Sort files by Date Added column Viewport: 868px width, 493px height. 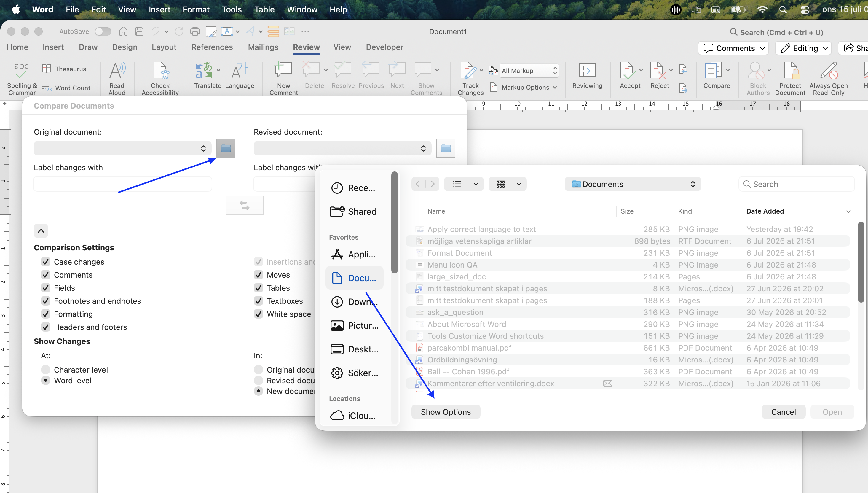(798, 211)
